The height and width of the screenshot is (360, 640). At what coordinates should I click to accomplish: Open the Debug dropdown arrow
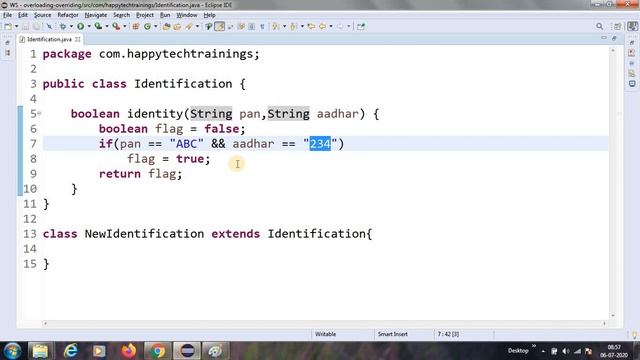click(x=71, y=27)
